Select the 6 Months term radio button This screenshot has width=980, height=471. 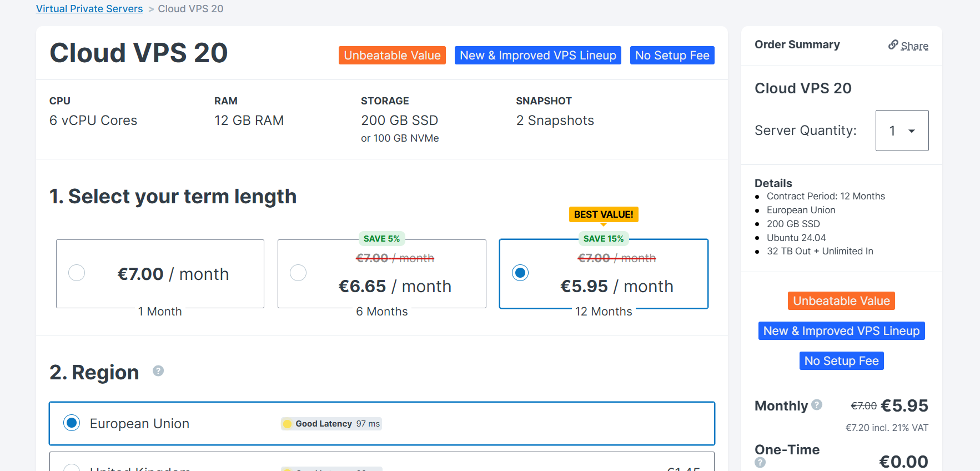(298, 273)
